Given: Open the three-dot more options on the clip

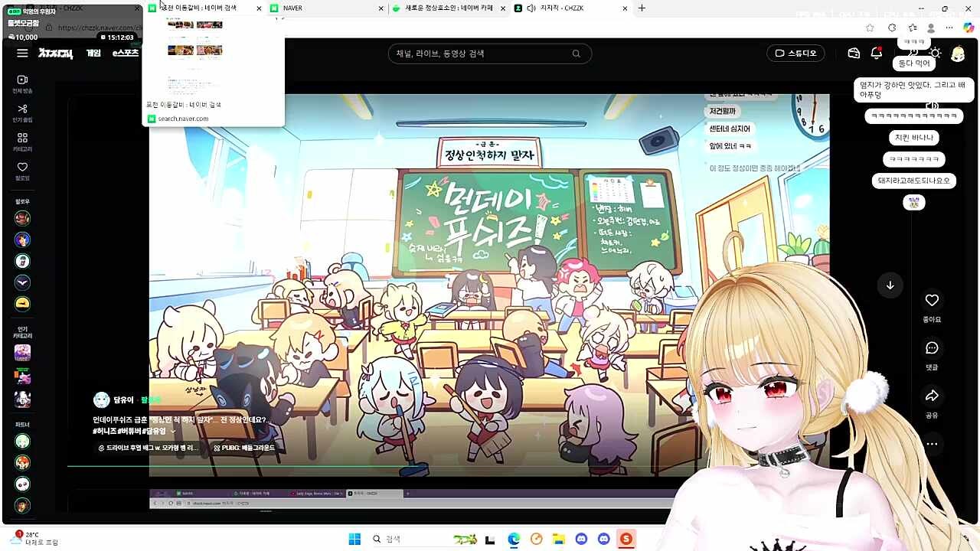Looking at the screenshot, I should tap(932, 444).
